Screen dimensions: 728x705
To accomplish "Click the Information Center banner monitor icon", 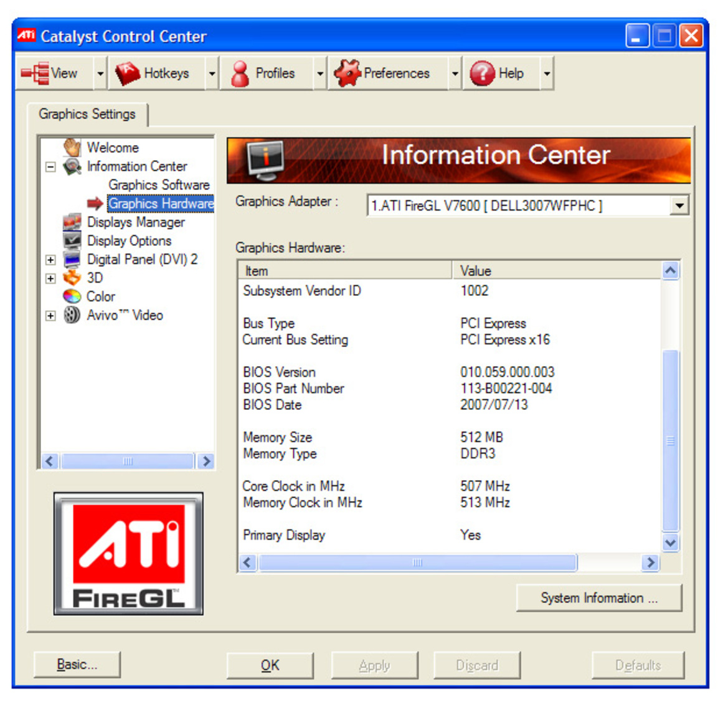I will (x=266, y=161).
